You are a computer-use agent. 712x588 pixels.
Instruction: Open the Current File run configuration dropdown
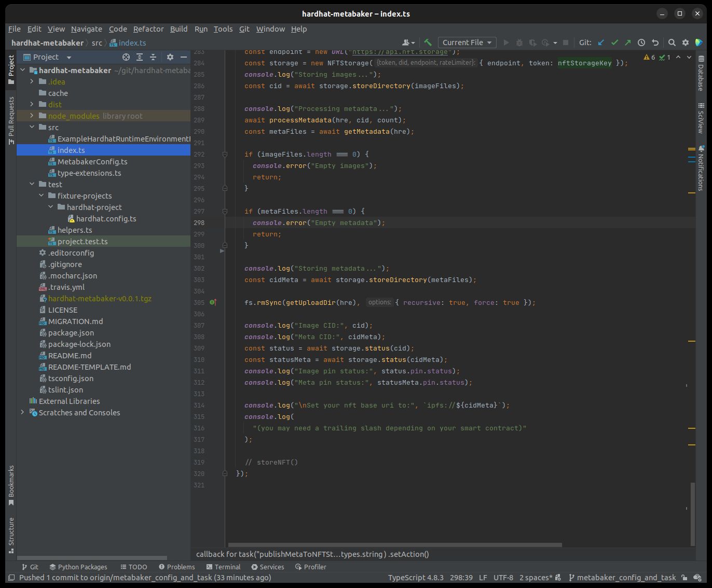[x=467, y=43]
